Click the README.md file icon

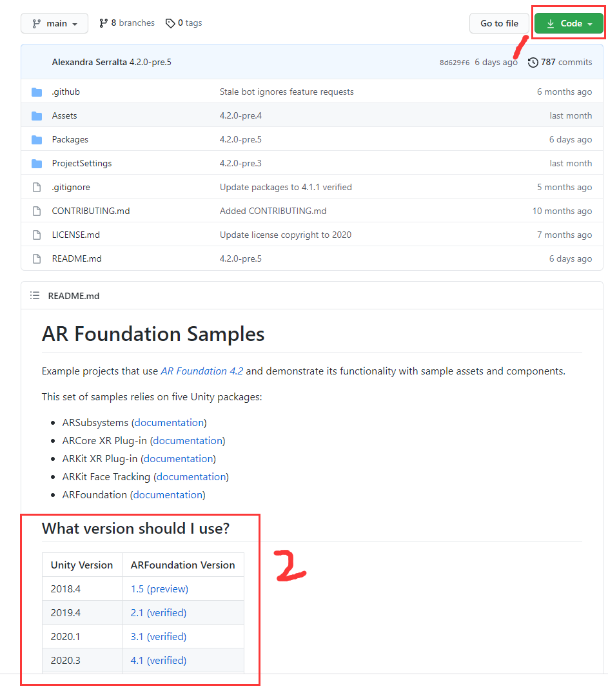point(37,258)
